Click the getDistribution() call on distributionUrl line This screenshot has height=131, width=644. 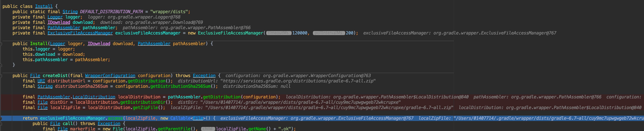(146, 81)
